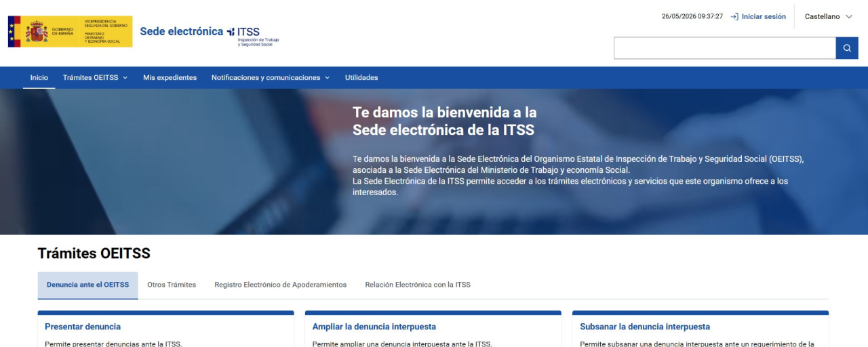Click the date and time text 26/05/2026
This screenshot has height=347, width=868.
click(692, 16)
